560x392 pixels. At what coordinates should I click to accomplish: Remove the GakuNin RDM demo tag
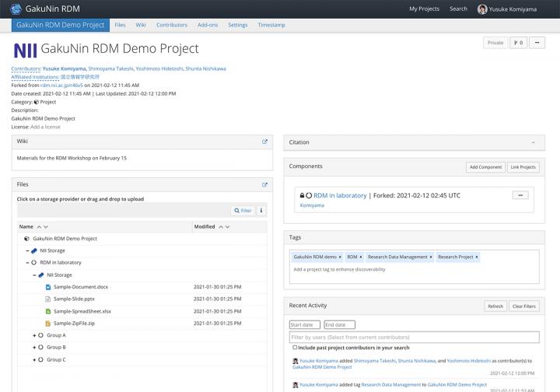point(340,257)
